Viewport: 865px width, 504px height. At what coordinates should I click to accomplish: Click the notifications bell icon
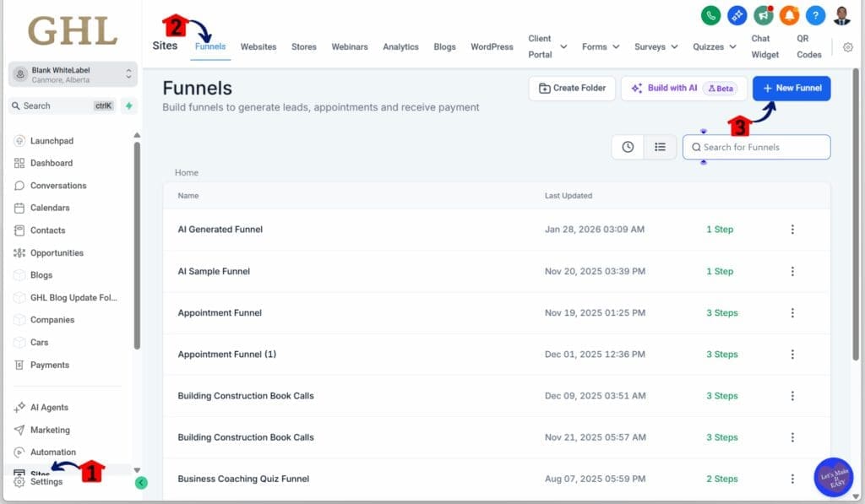[x=789, y=15]
